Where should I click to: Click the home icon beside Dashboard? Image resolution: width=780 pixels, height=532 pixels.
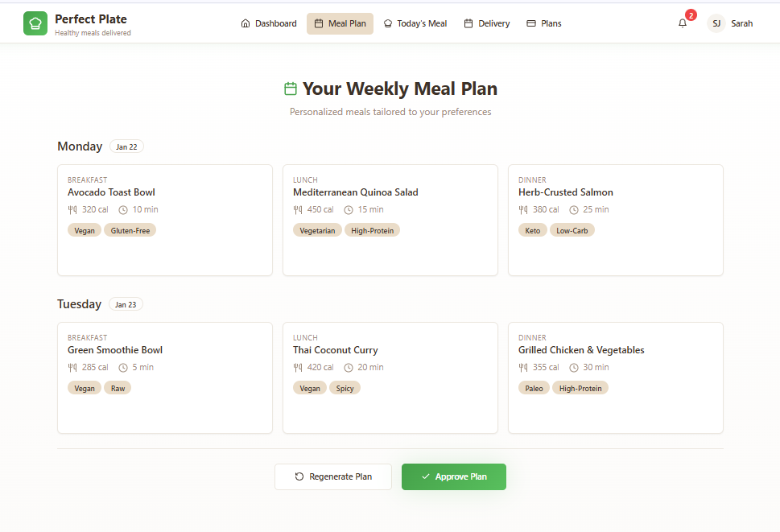click(246, 23)
